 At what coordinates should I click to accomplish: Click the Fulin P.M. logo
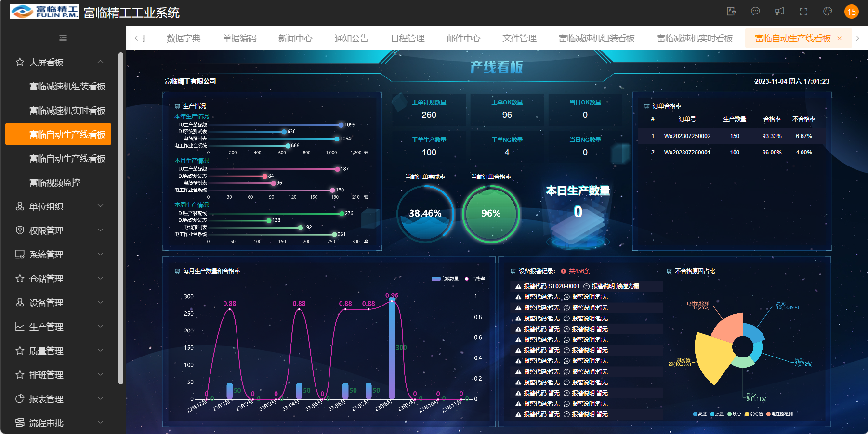click(x=44, y=12)
